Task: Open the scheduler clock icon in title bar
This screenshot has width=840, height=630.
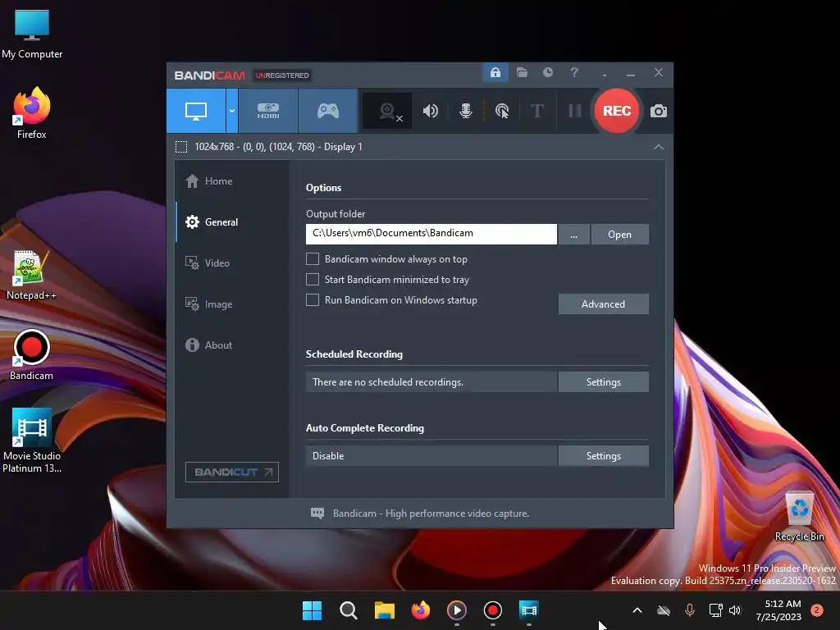Action: tap(547, 72)
